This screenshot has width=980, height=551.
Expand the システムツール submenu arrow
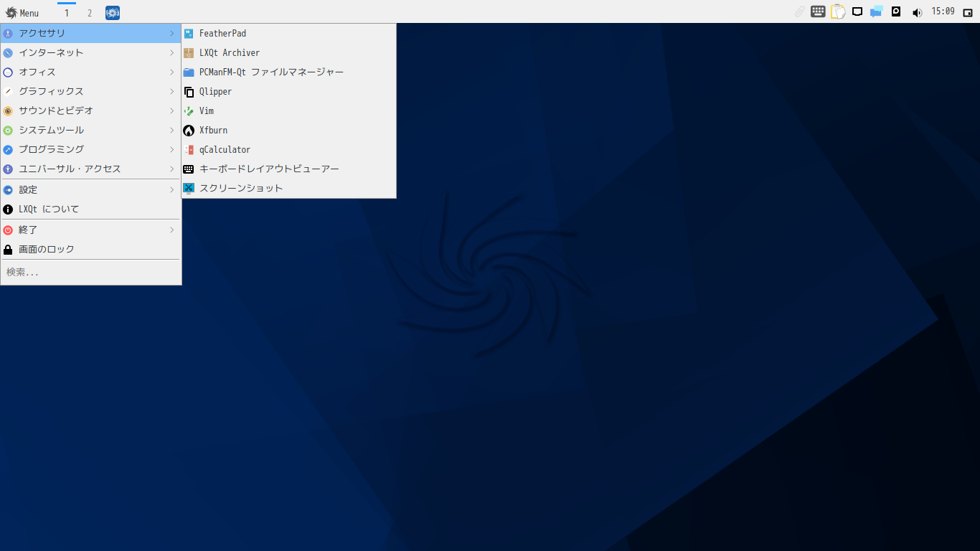(172, 130)
